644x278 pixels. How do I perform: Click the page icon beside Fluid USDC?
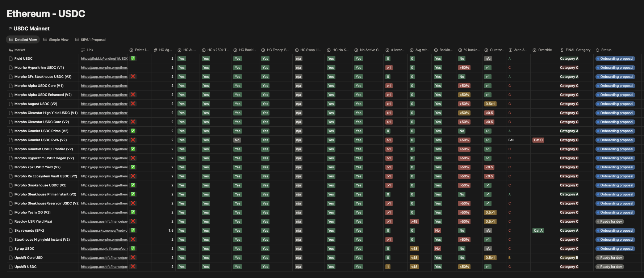click(11, 59)
